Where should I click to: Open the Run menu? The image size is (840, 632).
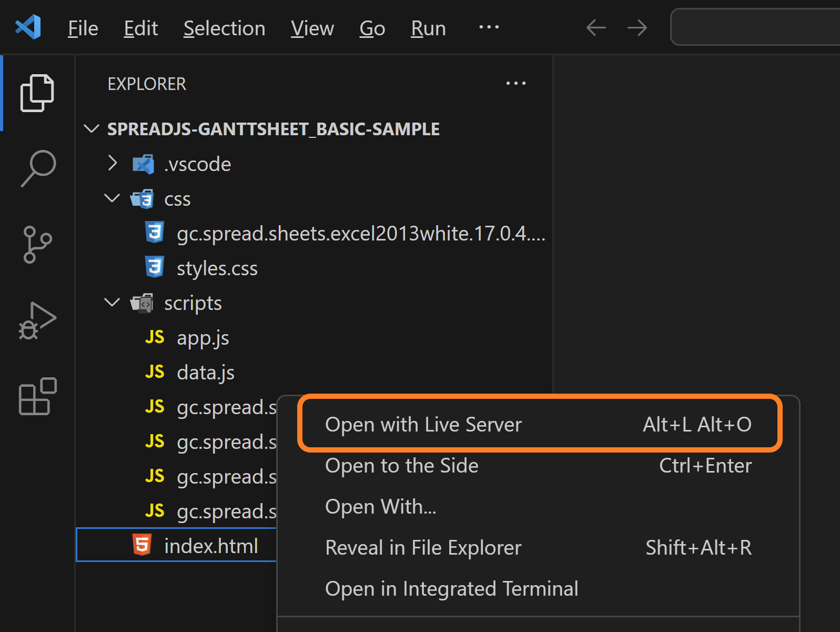tap(429, 28)
